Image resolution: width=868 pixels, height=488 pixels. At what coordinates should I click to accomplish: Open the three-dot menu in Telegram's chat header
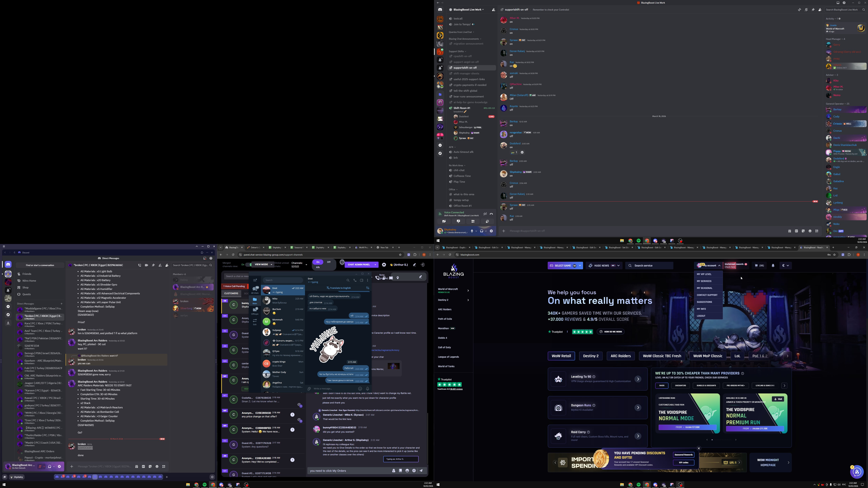[x=368, y=280]
